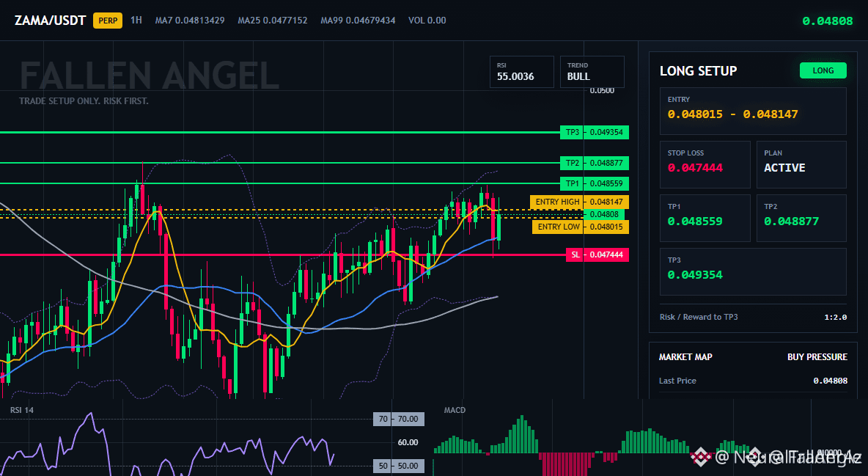Click the TP3 0.049354 card in setup panel
This screenshot has height=476, width=868.
click(753, 271)
